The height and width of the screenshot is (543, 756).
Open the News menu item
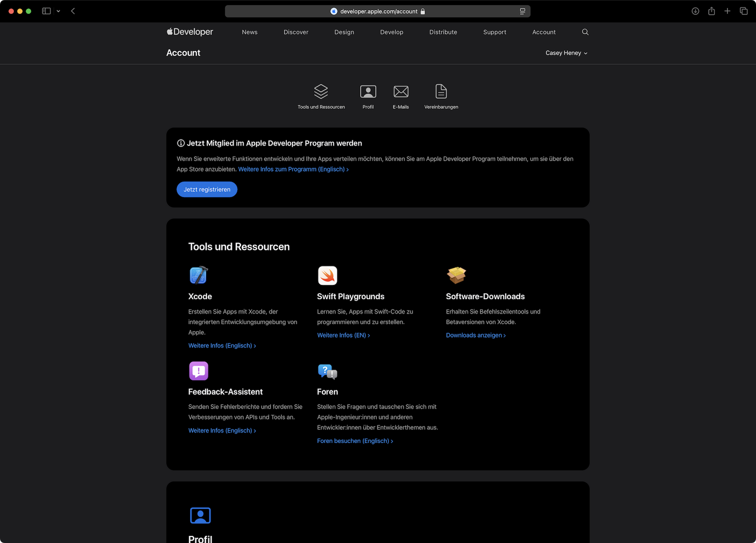[x=249, y=32]
